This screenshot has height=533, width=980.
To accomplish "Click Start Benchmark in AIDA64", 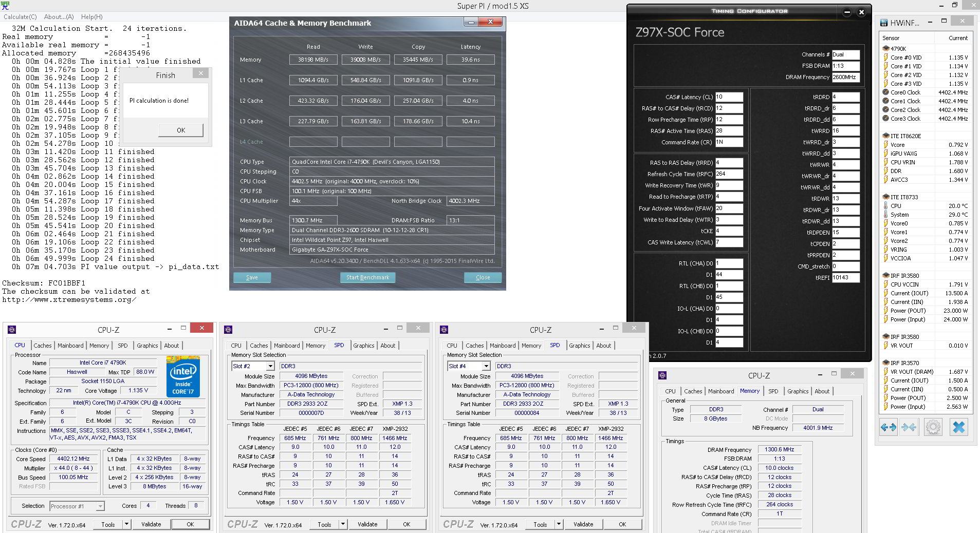I will coord(367,278).
